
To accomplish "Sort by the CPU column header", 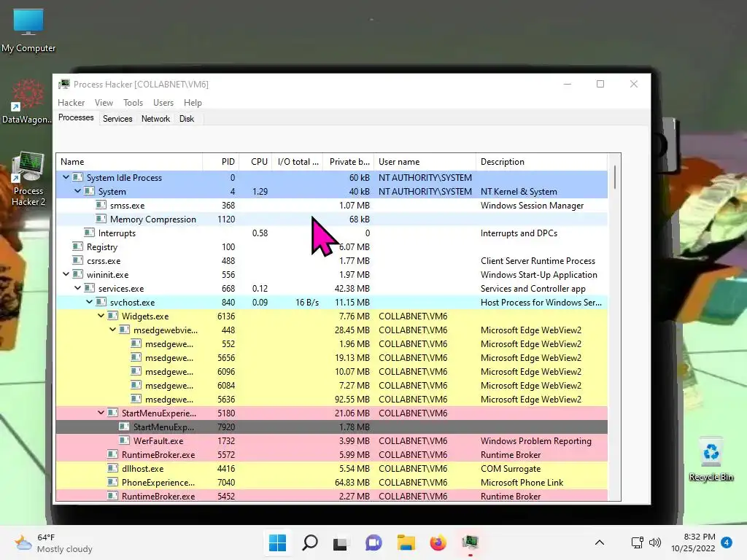I will point(255,162).
